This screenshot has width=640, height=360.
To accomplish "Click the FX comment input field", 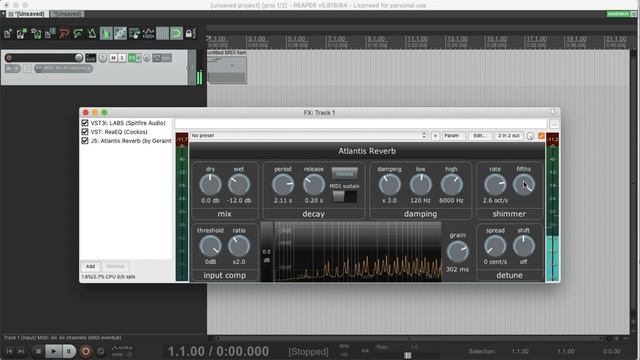I will (x=360, y=124).
